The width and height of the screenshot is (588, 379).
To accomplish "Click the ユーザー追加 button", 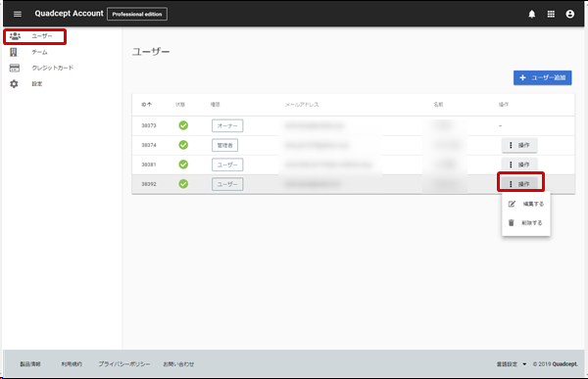I will pos(542,77).
